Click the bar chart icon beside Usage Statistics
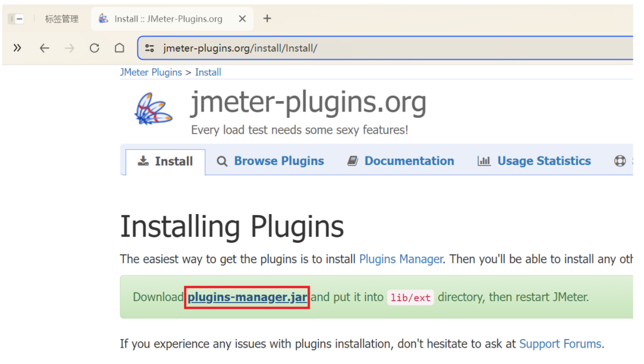 484,161
